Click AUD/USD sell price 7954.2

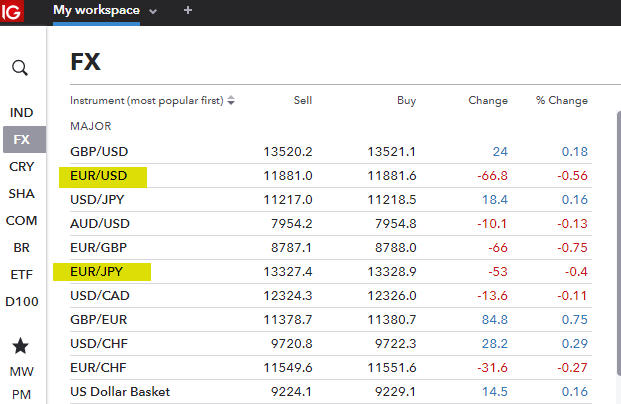(291, 224)
